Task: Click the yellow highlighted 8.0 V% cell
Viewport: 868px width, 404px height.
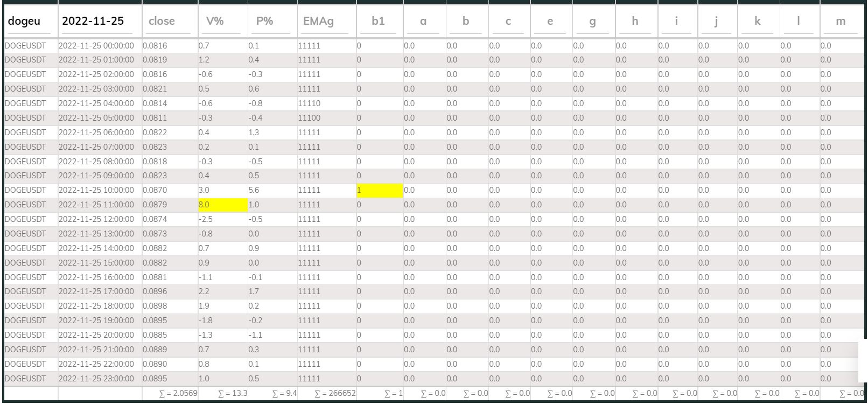Action: tap(222, 205)
